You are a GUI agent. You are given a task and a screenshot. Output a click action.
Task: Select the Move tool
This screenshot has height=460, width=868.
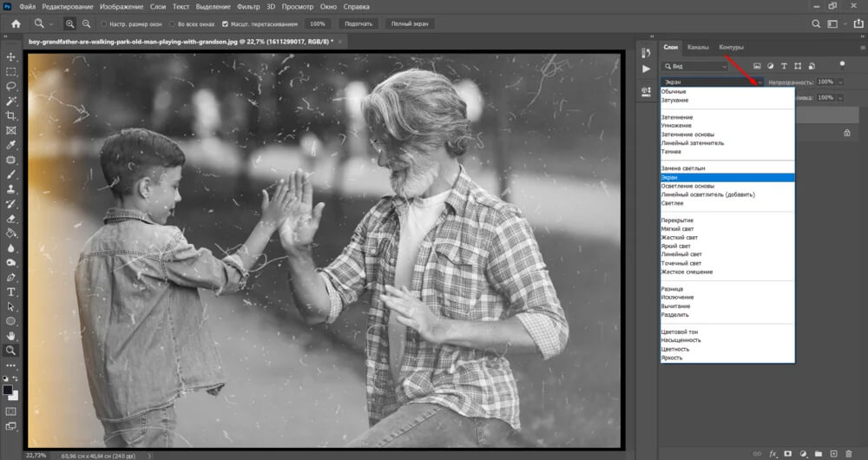point(11,56)
